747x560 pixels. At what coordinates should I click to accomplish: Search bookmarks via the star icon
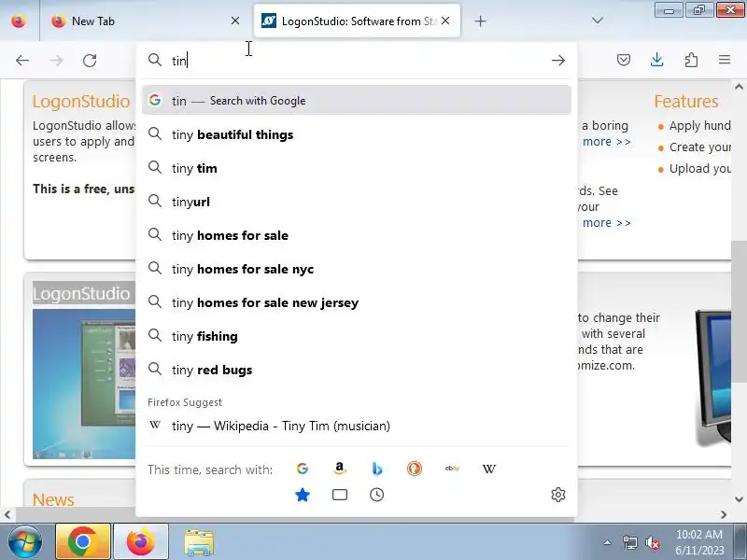pos(302,495)
